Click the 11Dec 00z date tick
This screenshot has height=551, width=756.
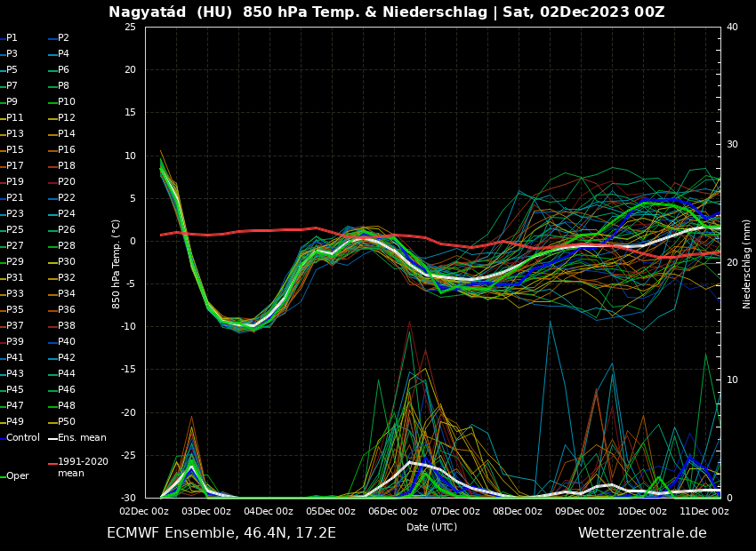click(x=704, y=511)
